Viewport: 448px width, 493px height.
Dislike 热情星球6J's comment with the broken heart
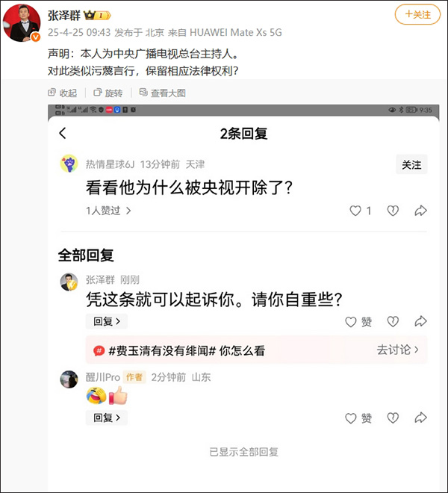click(x=393, y=211)
